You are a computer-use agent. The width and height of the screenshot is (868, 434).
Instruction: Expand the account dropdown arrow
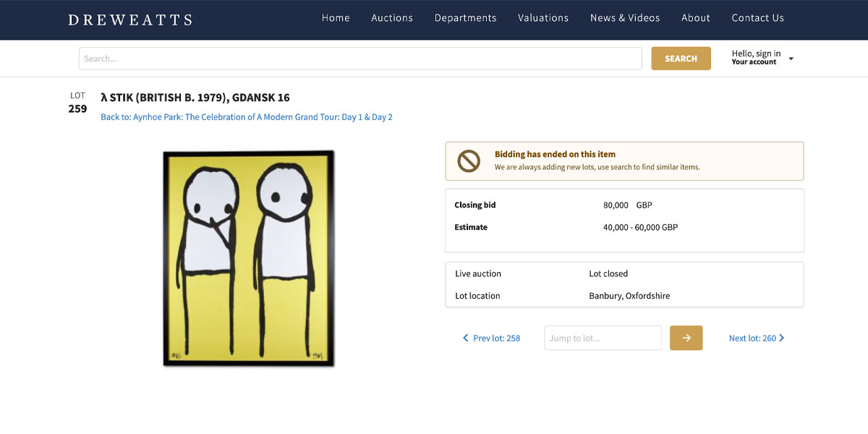click(x=791, y=59)
